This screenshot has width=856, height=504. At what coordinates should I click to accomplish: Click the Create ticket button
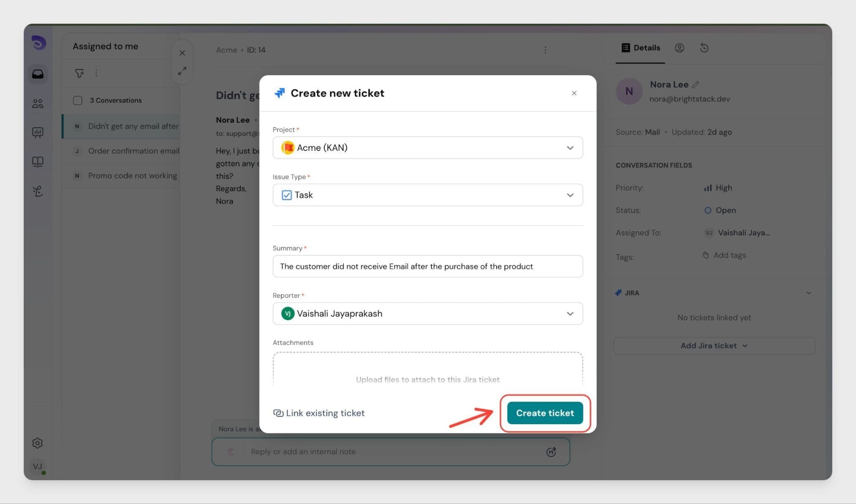545,413
